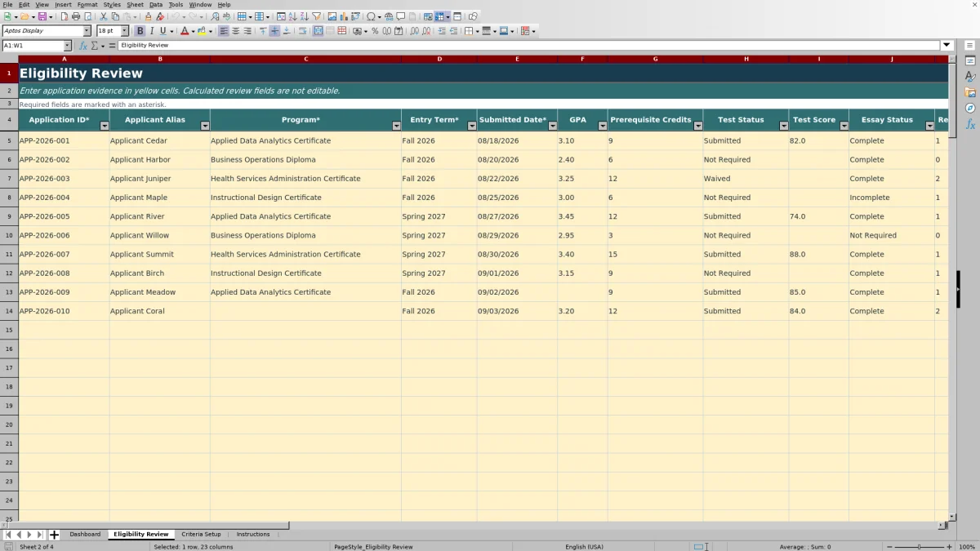Click the Increase Indent icon
Screen dimensions: 980x551
(442, 31)
